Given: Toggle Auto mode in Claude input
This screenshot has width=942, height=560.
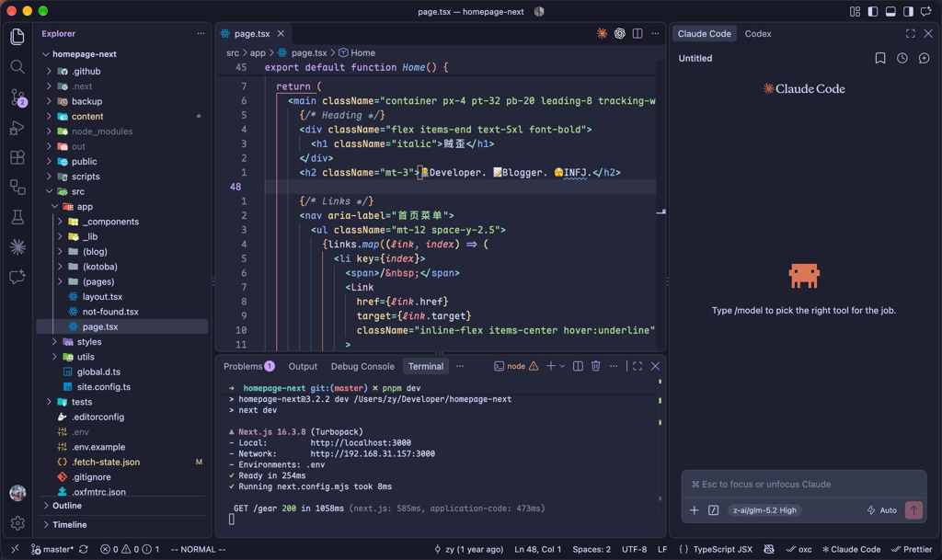Looking at the screenshot, I should click(881, 510).
